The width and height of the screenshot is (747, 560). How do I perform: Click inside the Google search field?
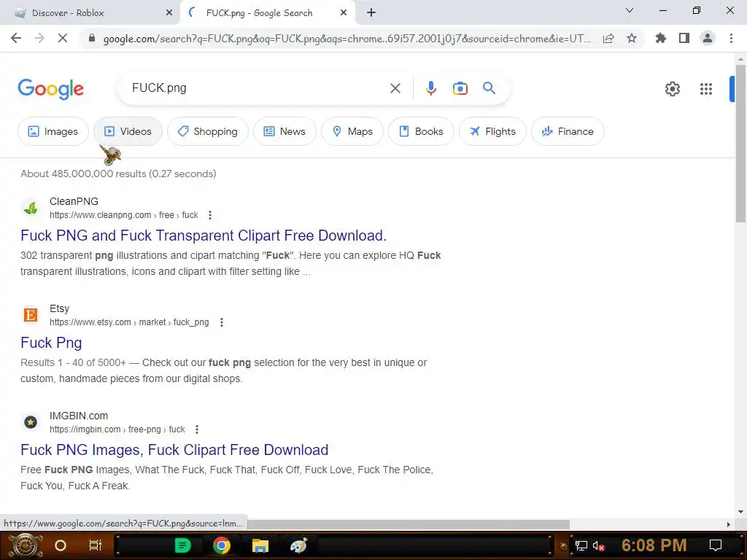(258, 88)
